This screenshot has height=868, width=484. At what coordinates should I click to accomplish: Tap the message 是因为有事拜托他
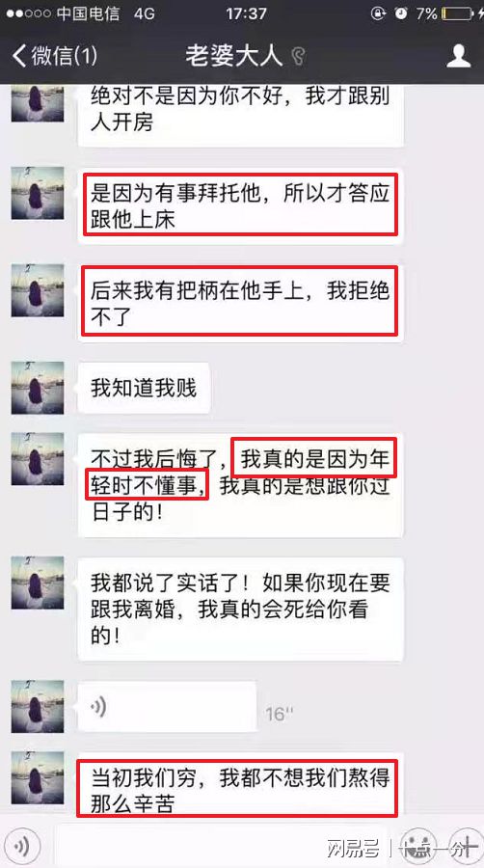point(241,206)
